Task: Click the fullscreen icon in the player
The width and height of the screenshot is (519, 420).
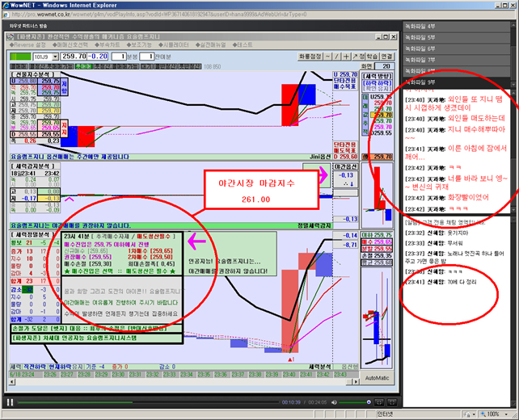Action: tap(392, 402)
